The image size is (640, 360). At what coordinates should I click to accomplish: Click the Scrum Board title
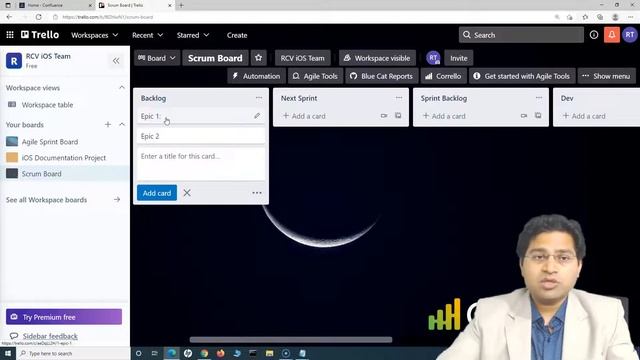click(x=215, y=58)
